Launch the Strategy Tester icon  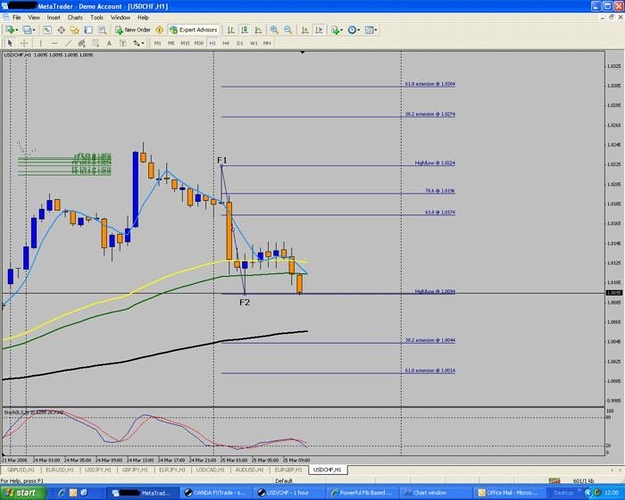[x=102, y=30]
